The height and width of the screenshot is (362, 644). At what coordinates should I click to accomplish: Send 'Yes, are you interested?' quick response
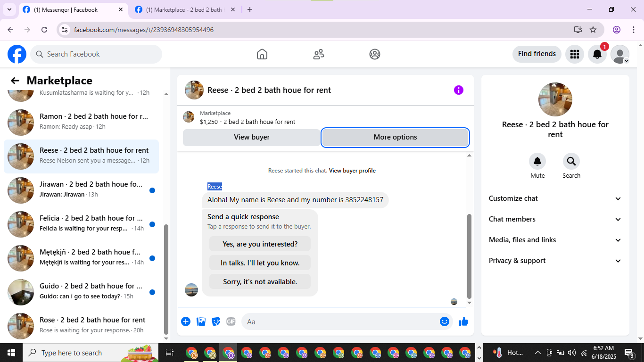click(260, 244)
